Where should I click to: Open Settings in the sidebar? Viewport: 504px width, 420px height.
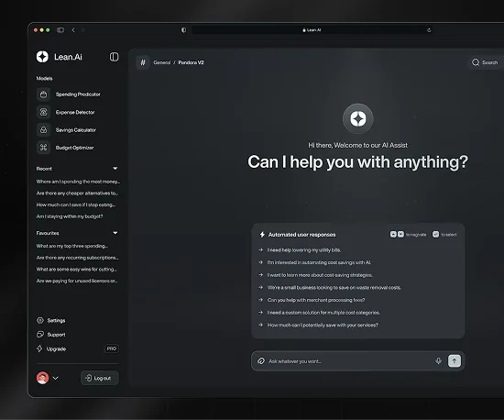50,320
